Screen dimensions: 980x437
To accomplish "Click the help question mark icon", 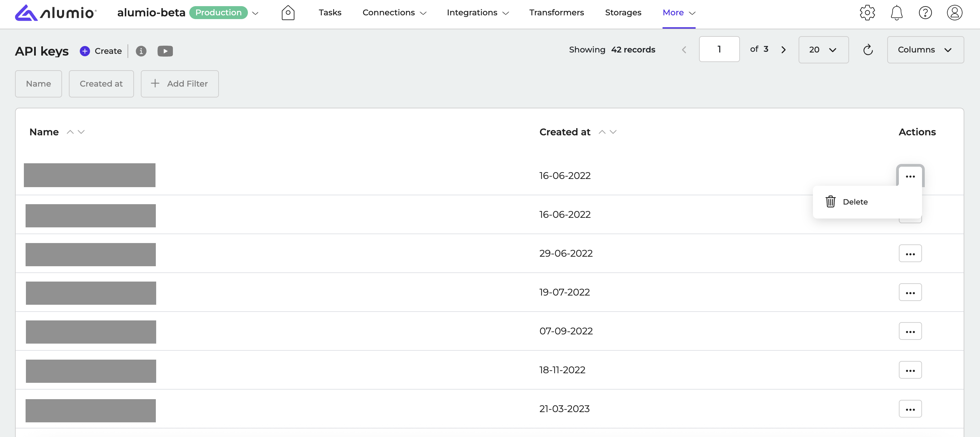I will pos(925,13).
